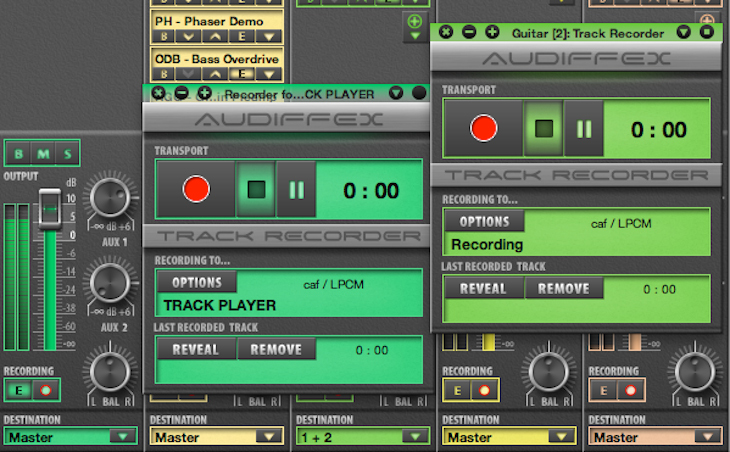Click the green down arrow below the plus icon
Viewport: 730px width, 452px height.
point(415,36)
